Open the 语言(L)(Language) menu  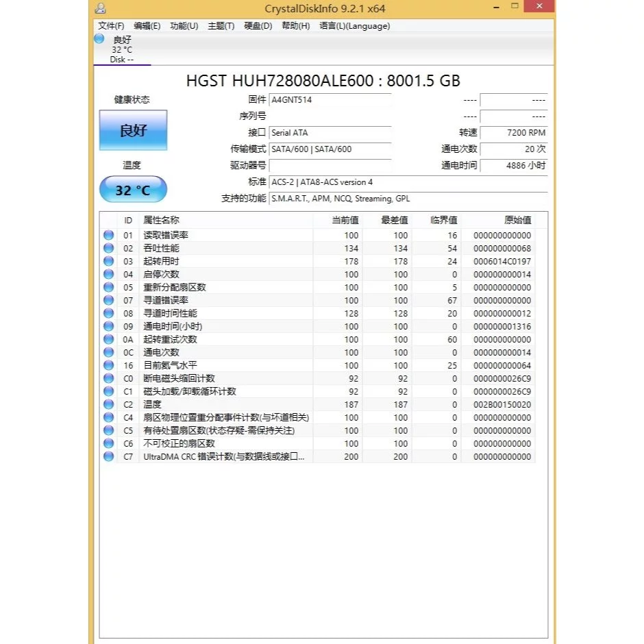354,26
